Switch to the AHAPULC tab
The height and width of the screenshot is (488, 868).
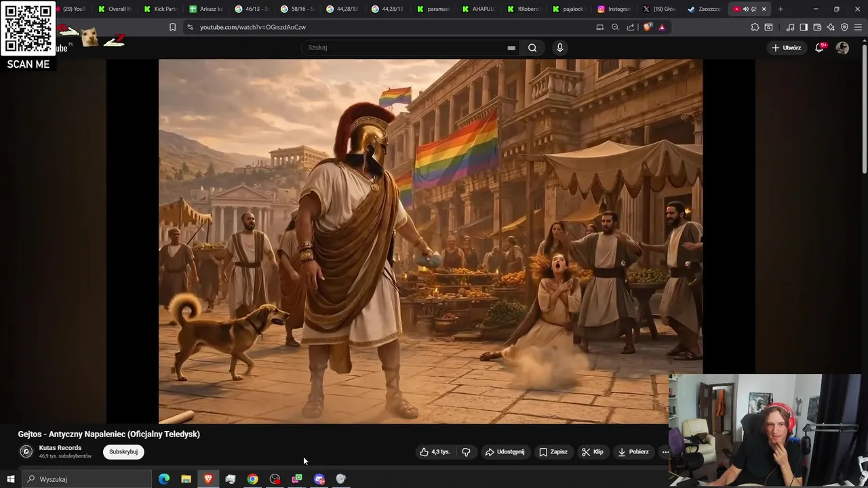479,9
